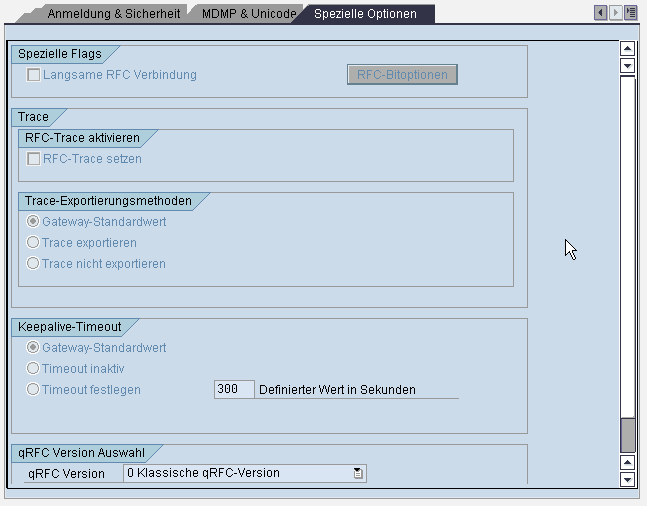Click the tab strip scroll-right arrow
This screenshot has width=647, height=506.
point(615,13)
